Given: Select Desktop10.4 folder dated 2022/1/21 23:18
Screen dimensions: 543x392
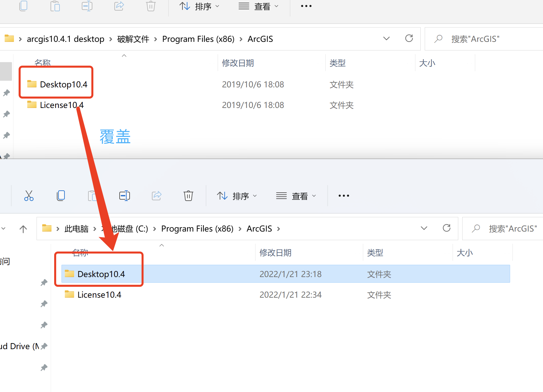Looking at the screenshot, I should click(286, 274).
